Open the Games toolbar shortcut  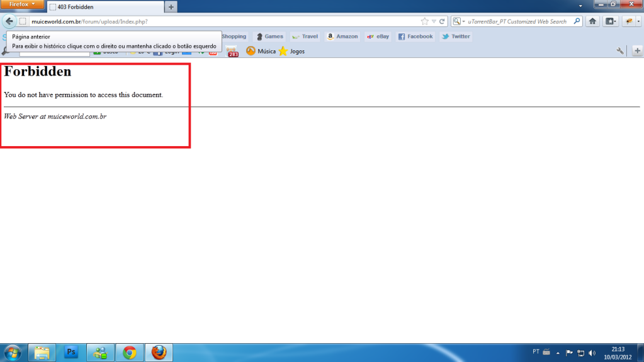(x=269, y=37)
